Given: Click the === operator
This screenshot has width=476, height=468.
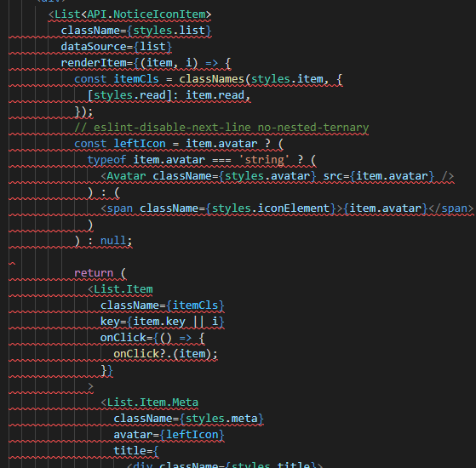Looking at the screenshot, I should tap(221, 160).
